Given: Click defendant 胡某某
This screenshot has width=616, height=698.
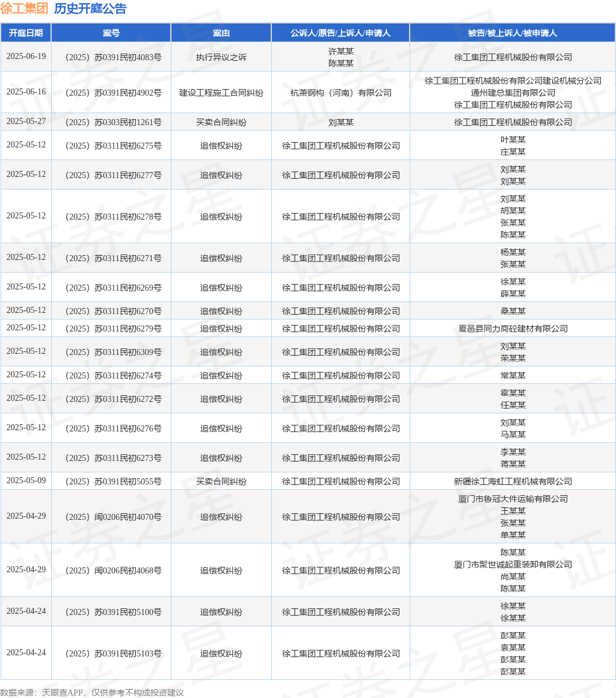Looking at the screenshot, I should (x=513, y=211).
